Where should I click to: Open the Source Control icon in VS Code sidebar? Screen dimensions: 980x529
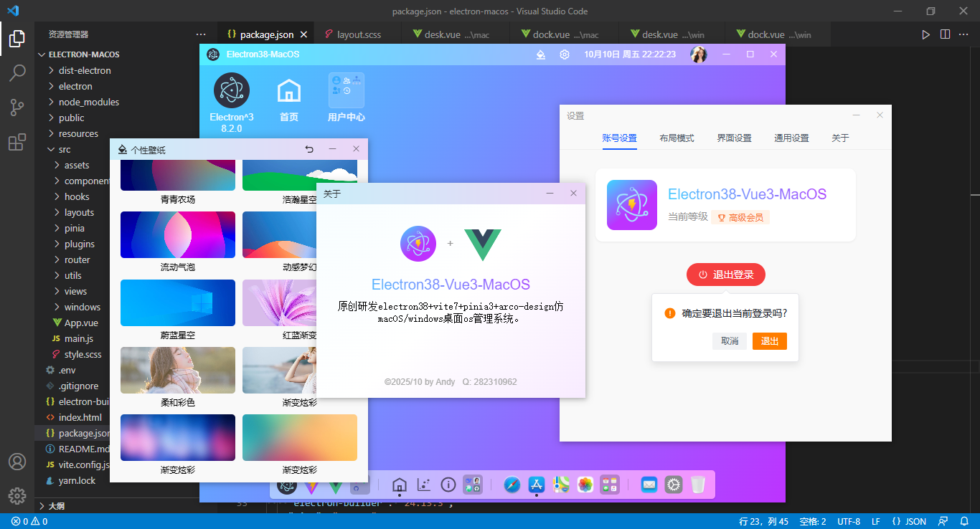point(17,108)
